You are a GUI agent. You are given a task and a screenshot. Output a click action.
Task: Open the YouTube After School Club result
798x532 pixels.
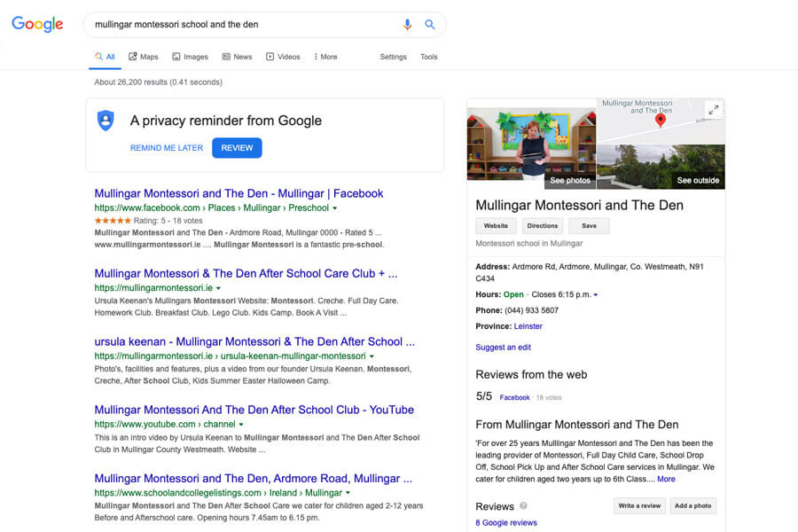tap(254, 410)
